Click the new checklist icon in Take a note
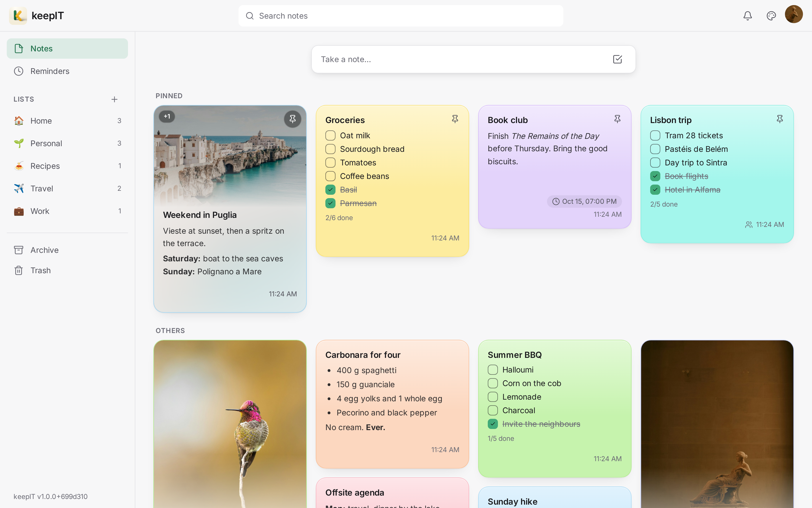 617,59
